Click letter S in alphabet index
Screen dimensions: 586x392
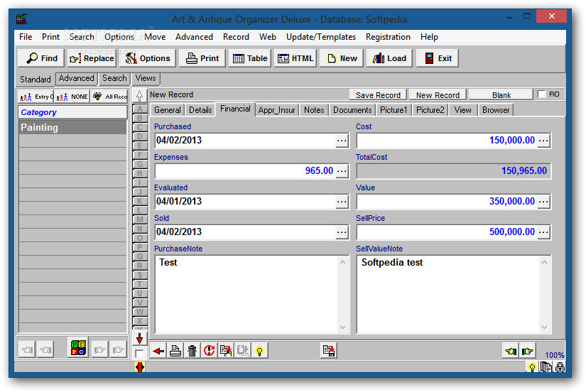click(x=139, y=275)
